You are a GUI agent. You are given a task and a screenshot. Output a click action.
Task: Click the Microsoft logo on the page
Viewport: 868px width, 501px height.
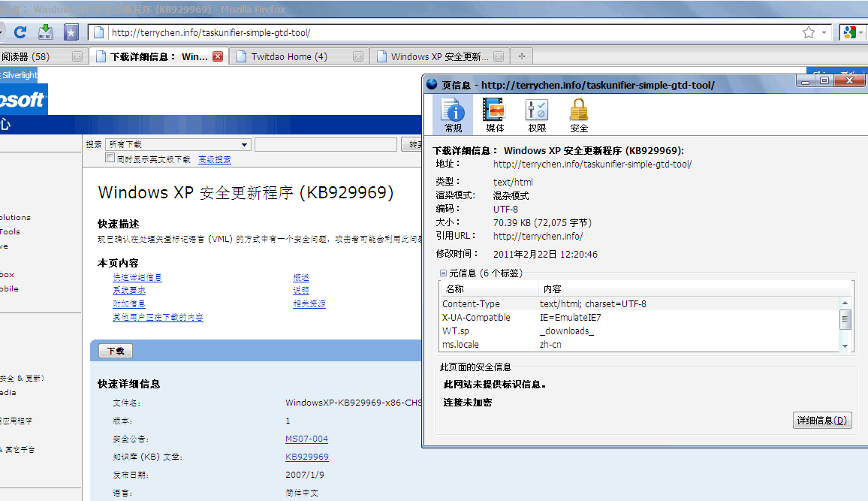point(23,100)
